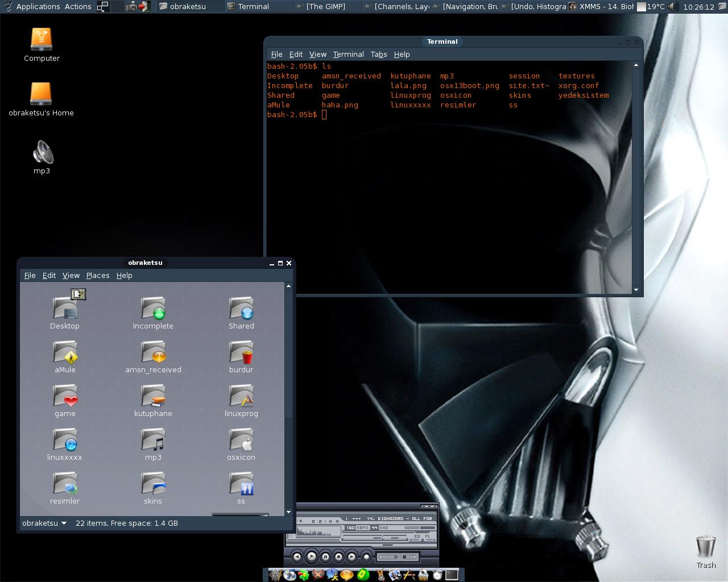This screenshot has height=582, width=728.
Task: Open the linuxxxxx folder
Action: [x=65, y=444]
